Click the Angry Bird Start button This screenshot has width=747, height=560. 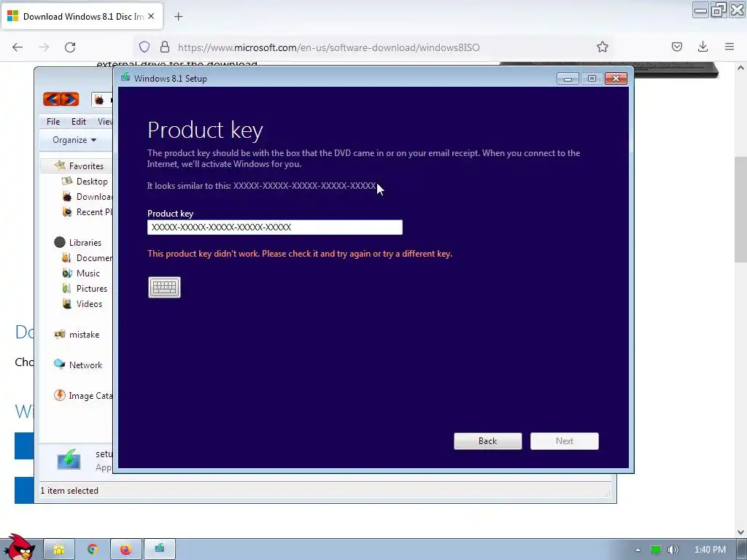pos(19,548)
